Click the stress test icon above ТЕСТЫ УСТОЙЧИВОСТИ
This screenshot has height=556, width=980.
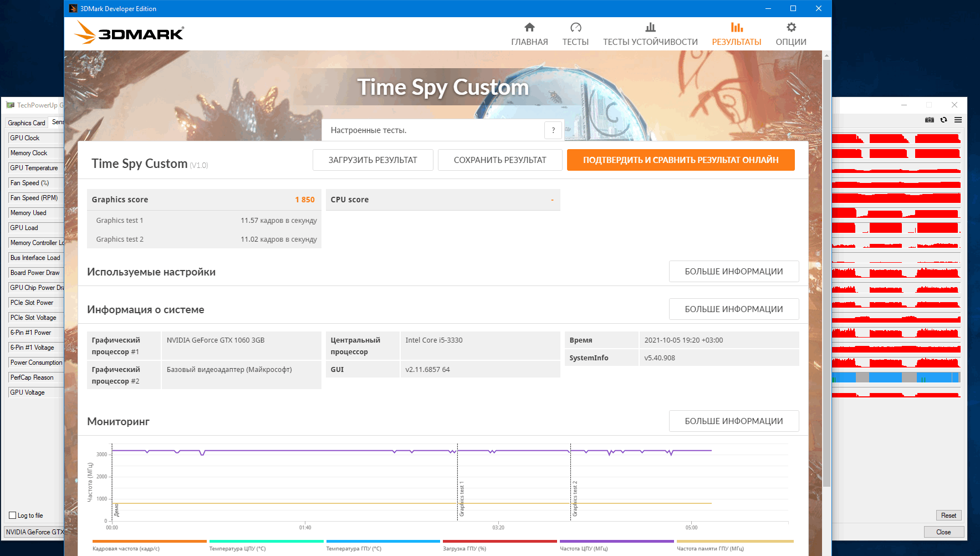(x=650, y=27)
